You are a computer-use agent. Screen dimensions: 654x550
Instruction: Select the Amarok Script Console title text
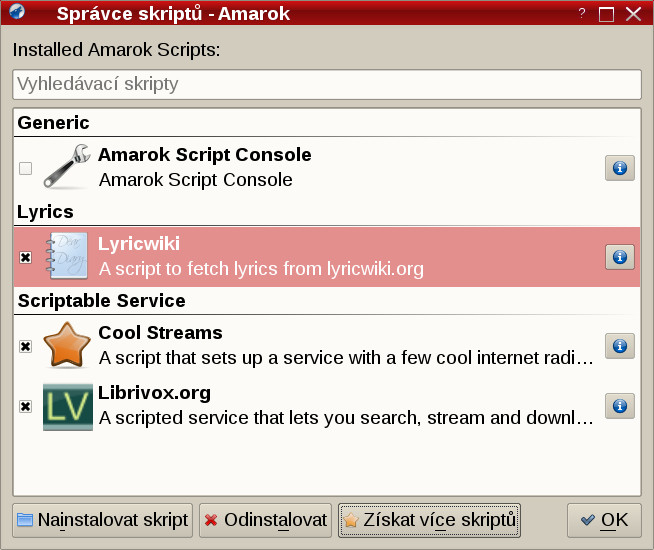(x=205, y=155)
